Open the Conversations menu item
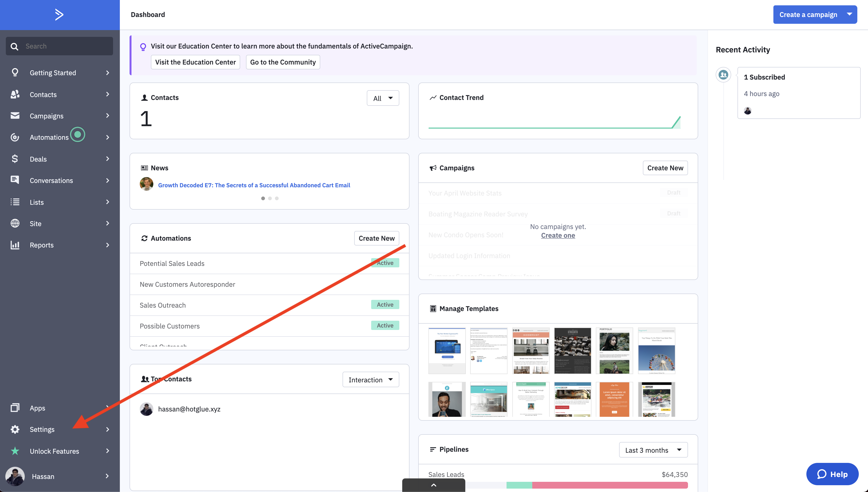Viewport: 868px width, 492px height. click(x=60, y=180)
